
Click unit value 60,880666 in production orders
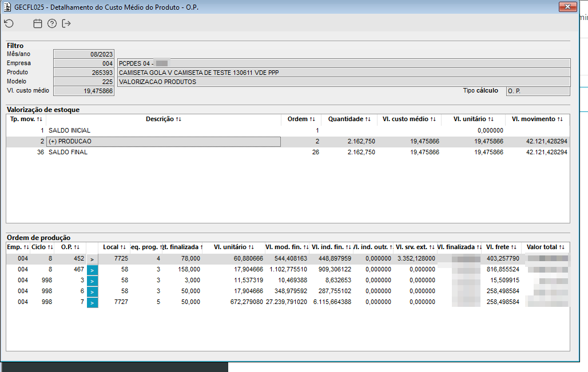(x=248, y=258)
